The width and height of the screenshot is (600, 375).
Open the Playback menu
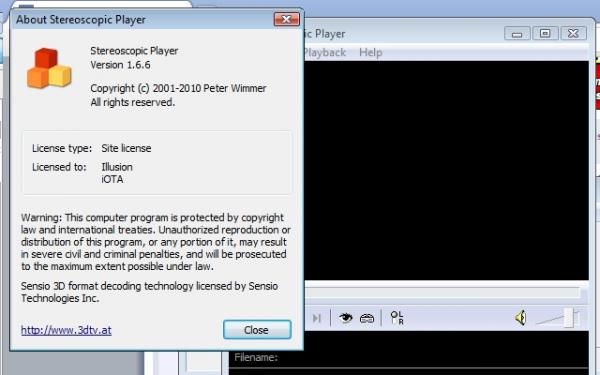point(325,52)
